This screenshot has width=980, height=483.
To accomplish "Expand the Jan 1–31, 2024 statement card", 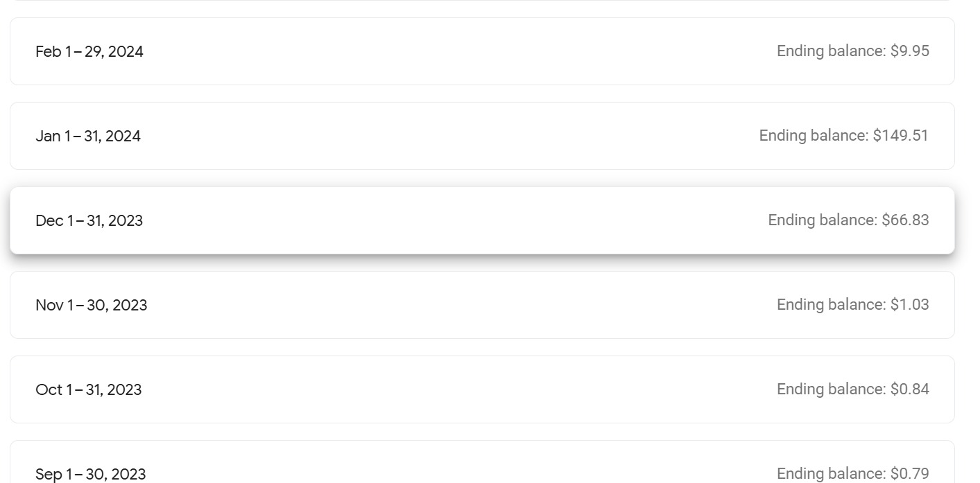I will pos(482,136).
